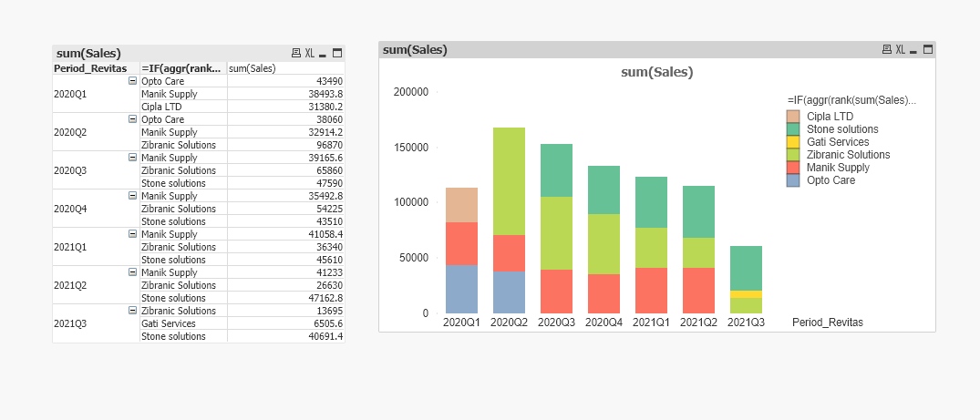Collapse the 2020Q2 row group
Image resolution: width=980 pixels, height=420 pixels.
point(132,118)
